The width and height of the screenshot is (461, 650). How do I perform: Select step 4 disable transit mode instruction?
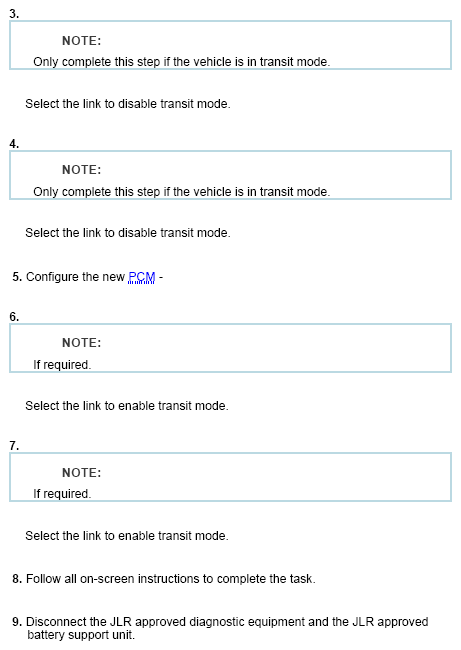tap(128, 233)
